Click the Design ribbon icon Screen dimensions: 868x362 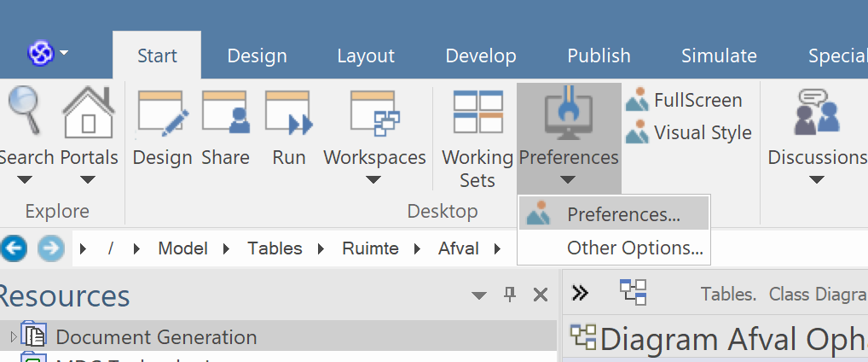pyautogui.click(x=162, y=115)
